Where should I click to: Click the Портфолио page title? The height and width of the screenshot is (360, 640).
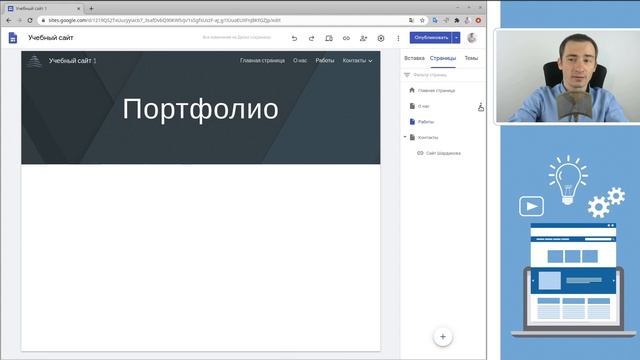pos(200,109)
